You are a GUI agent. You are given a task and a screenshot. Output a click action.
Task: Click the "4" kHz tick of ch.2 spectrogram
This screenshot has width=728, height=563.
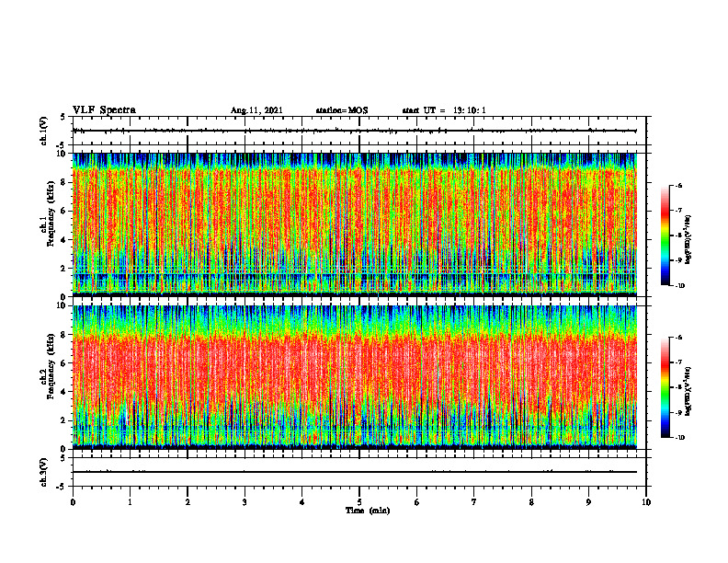pos(64,392)
